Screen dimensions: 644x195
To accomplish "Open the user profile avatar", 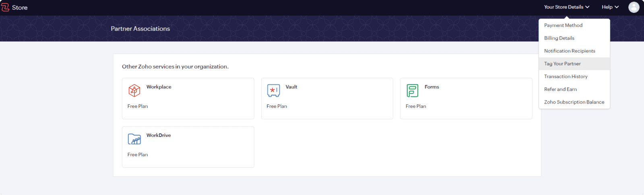I will coord(634,7).
